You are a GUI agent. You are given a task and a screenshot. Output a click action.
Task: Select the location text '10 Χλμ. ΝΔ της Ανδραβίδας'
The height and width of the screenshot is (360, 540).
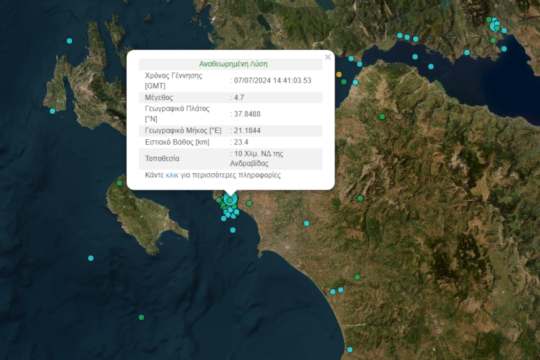click(257, 158)
